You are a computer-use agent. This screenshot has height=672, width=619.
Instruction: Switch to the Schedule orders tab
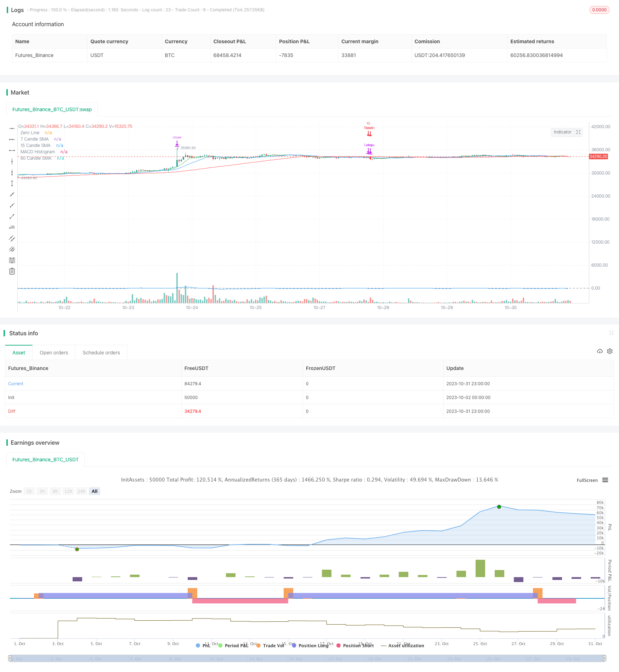pyautogui.click(x=101, y=353)
